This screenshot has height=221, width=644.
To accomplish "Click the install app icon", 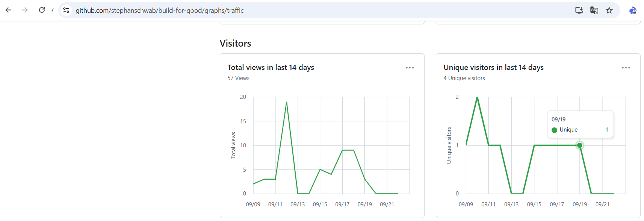I will 579,10.
